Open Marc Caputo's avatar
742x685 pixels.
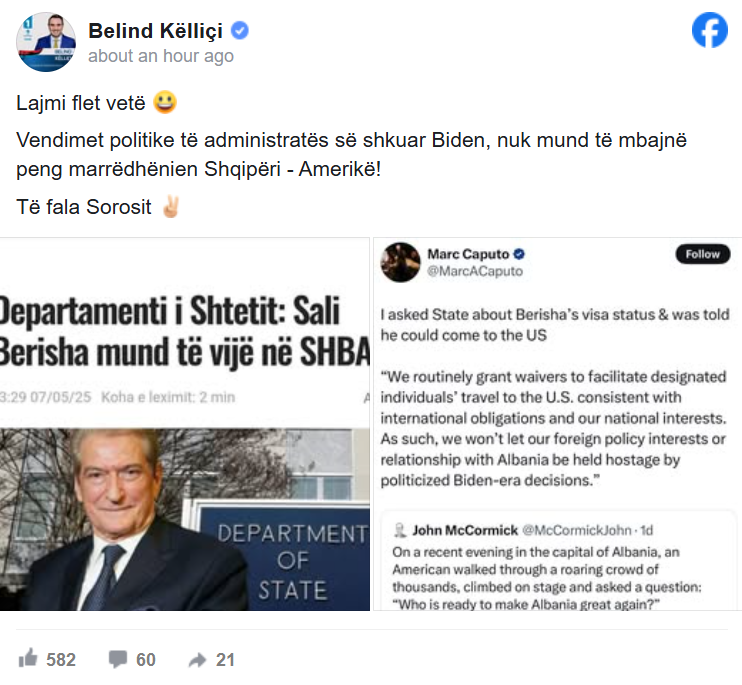click(x=400, y=262)
